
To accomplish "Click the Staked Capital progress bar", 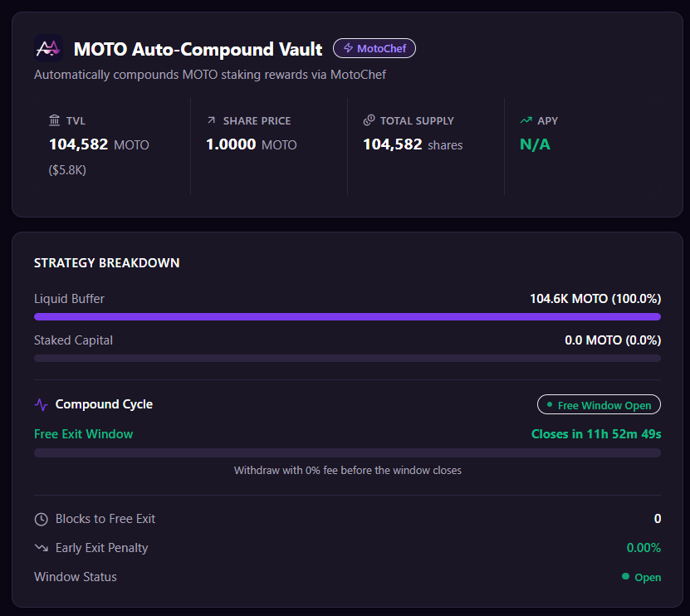I will click(x=347, y=358).
